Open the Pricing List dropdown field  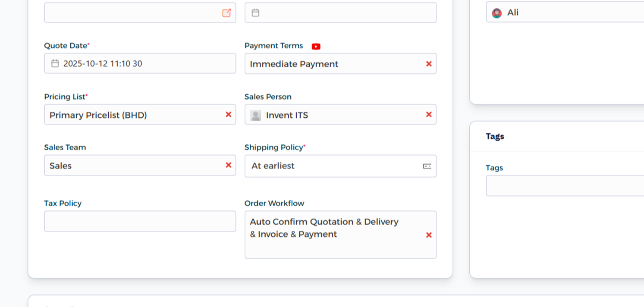click(x=134, y=115)
